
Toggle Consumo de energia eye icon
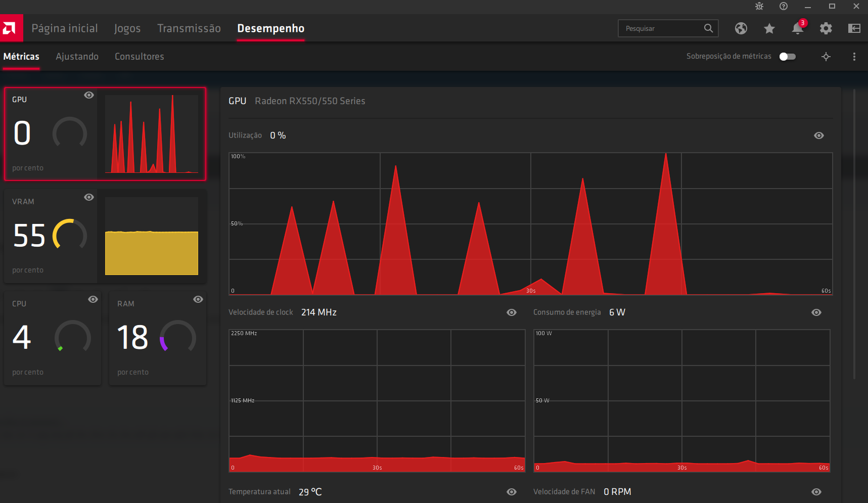[x=816, y=312]
